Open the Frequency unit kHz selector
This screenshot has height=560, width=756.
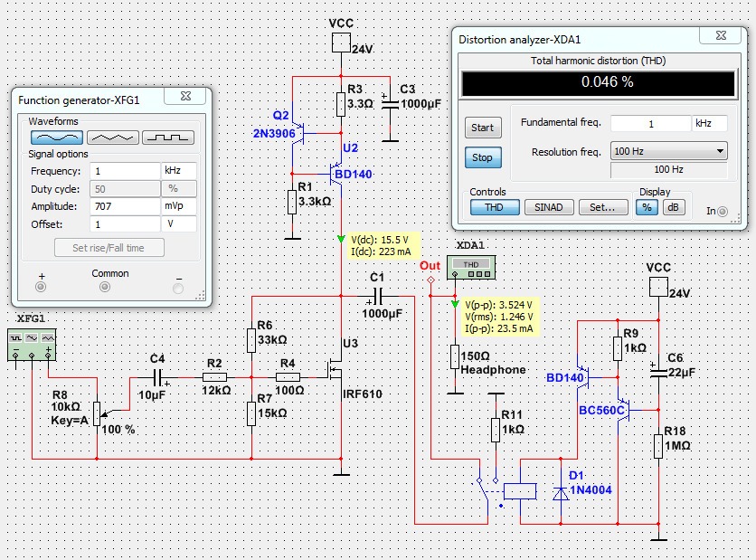coord(179,171)
